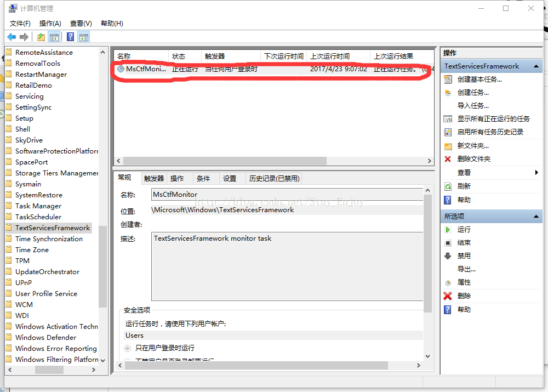Switch to the 触发器 tab
548x392 pixels.
(x=154, y=178)
